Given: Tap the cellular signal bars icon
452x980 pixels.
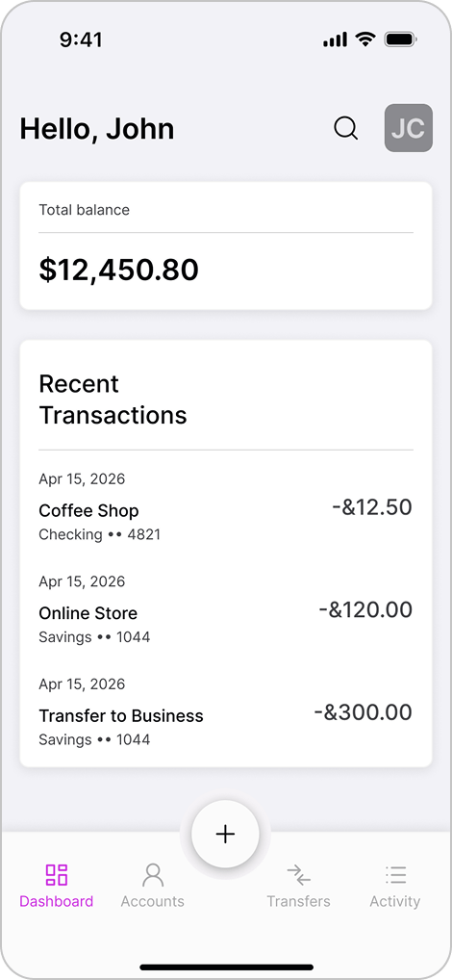Looking at the screenshot, I should pyautogui.click(x=335, y=40).
